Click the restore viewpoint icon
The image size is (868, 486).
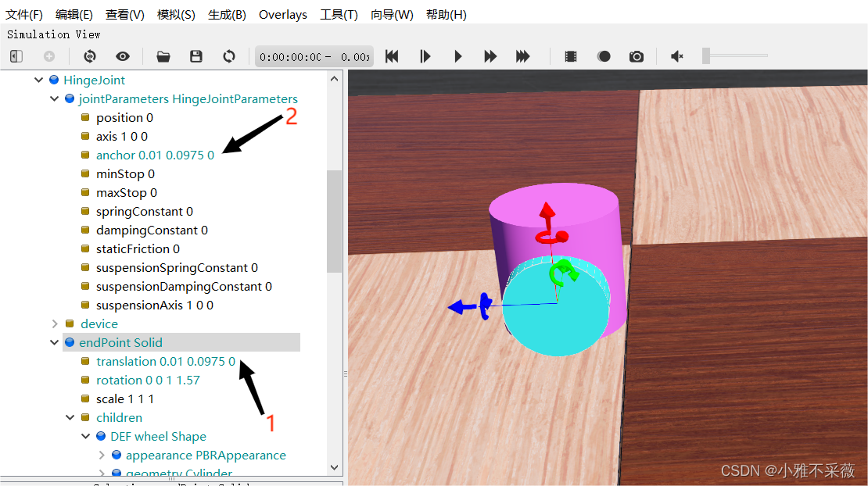coord(89,56)
